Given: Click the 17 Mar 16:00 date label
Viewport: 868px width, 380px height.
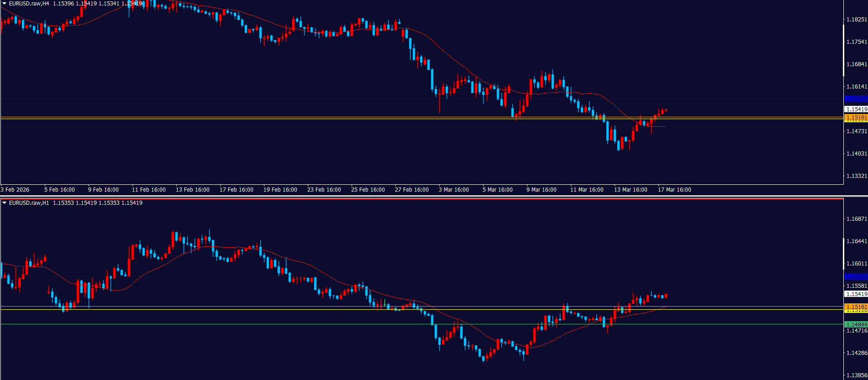Looking at the screenshot, I should [674, 190].
